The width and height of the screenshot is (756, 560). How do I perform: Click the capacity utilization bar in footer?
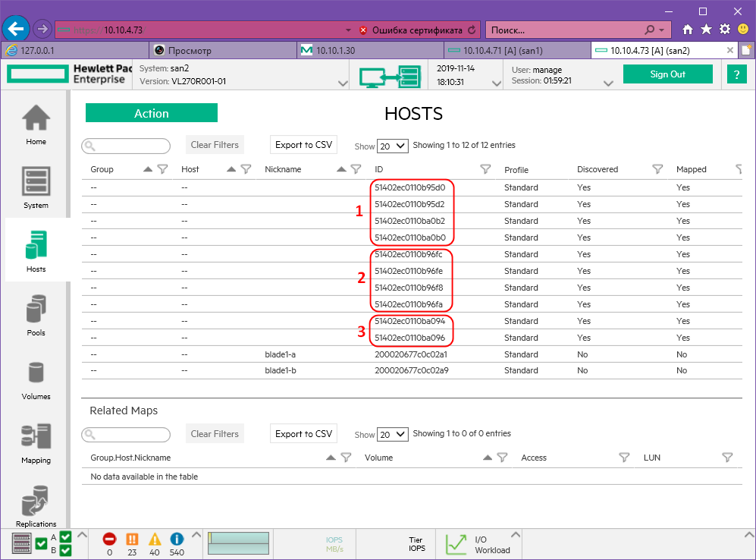(238, 543)
